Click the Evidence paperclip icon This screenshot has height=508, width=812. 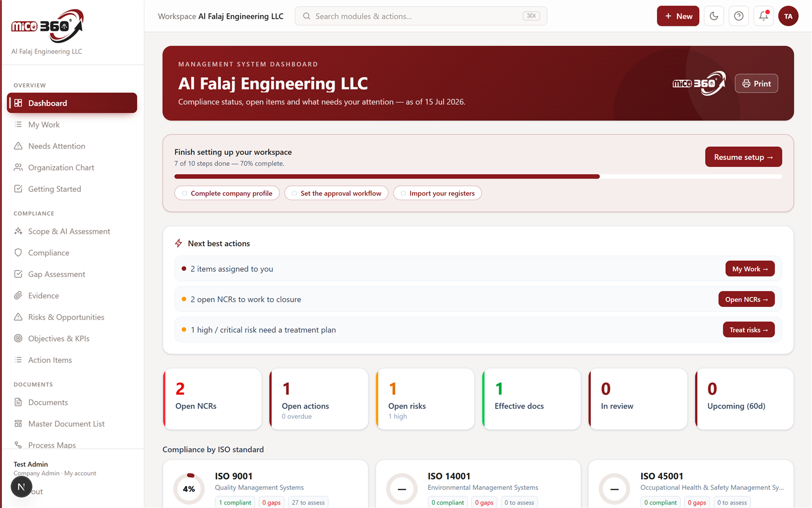18,296
